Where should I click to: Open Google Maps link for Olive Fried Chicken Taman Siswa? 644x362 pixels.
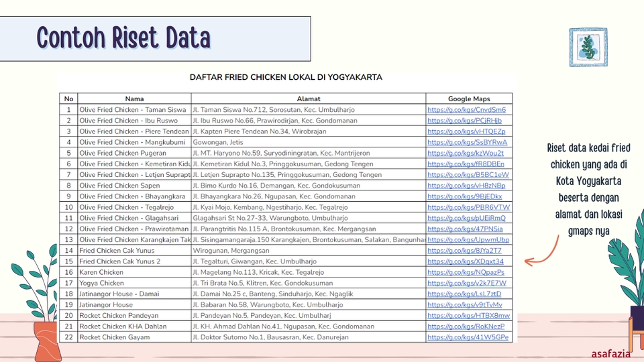coord(467,109)
